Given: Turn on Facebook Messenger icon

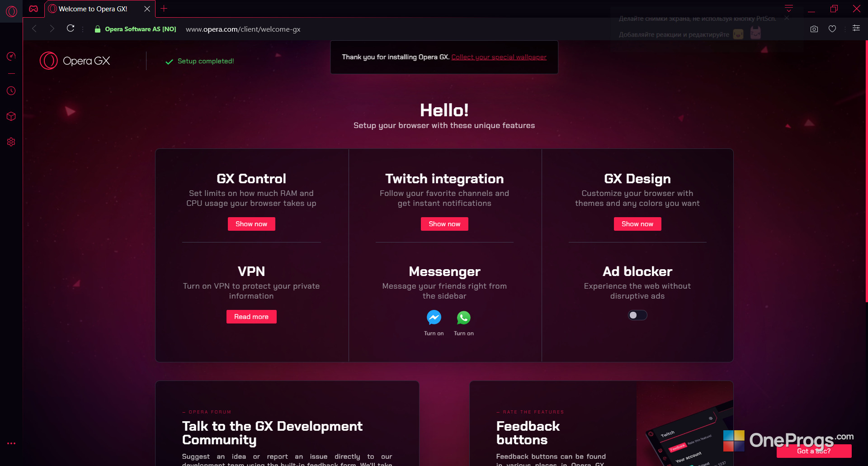Looking at the screenshot, I should [434, 318].
